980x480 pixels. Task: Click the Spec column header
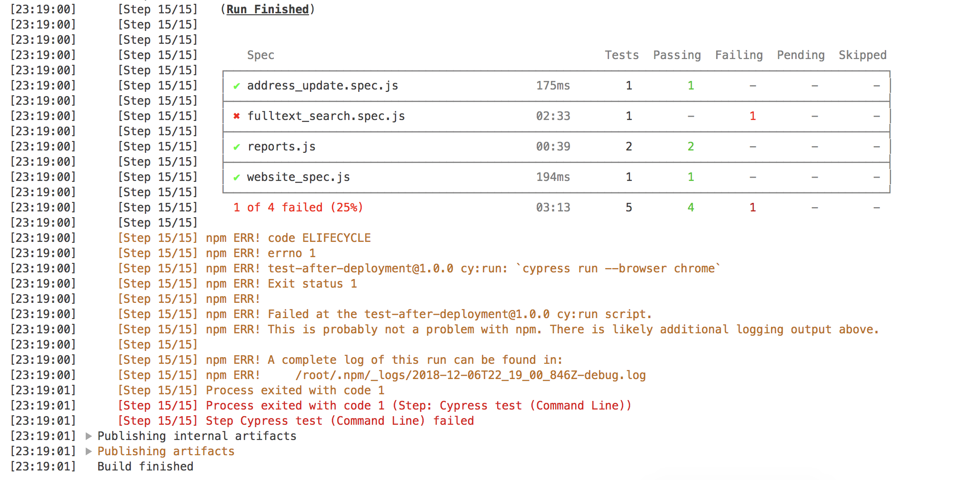pyautogui.click(x=260, y=55)
